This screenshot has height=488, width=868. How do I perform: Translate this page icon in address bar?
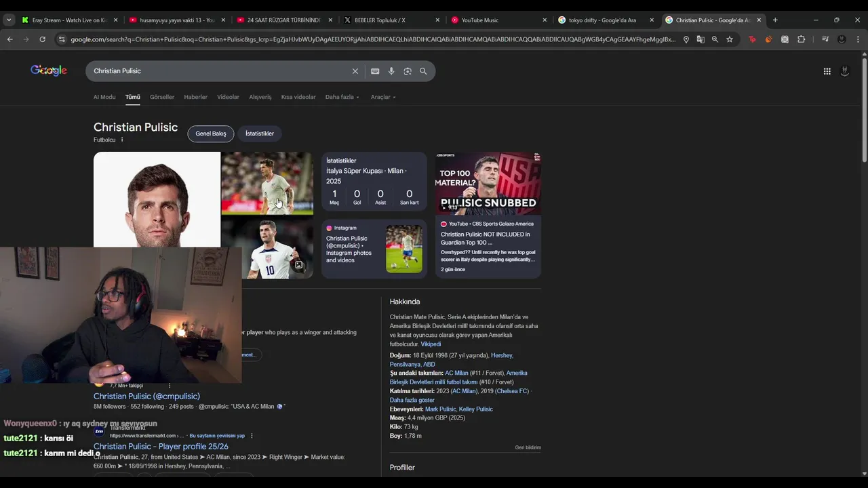(x=701, y=39)
